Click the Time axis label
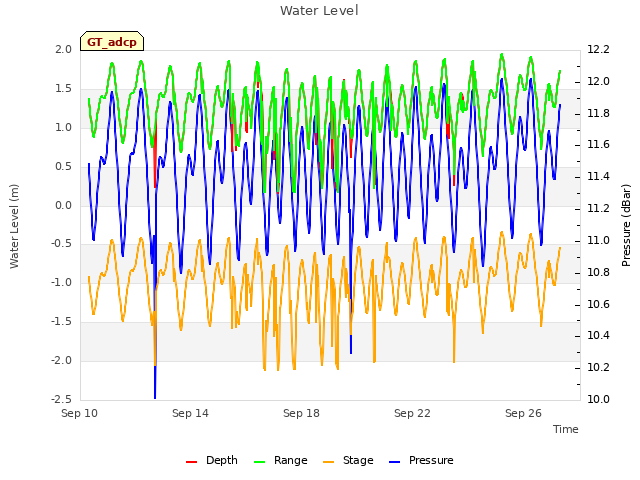This screenshot has height=480, width=640. (565, 429)
